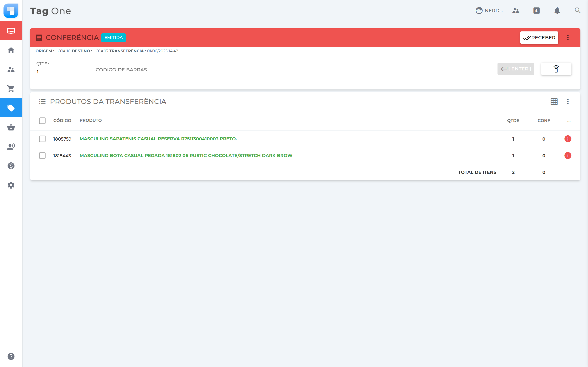Open Produtos da Transferência three-dot menu
This screenshot has height=367, width=588.
coord(568,101)
